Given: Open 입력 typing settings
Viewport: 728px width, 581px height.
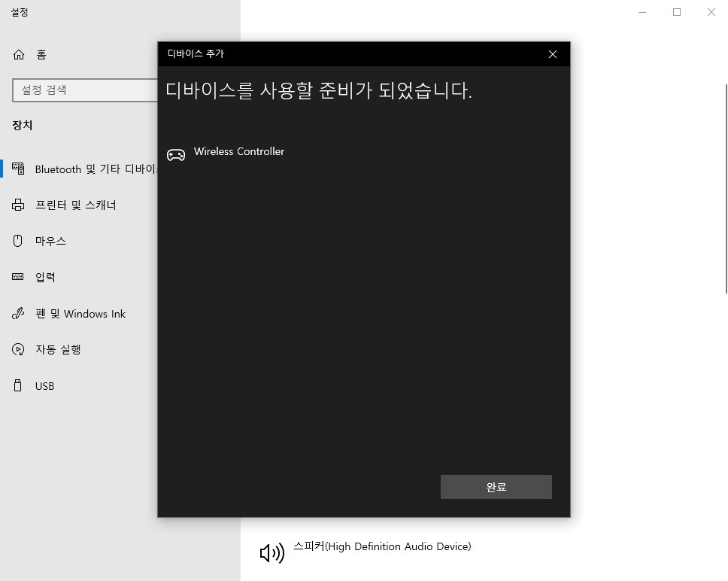Looking at the screenshot, I should tap(45, 277).
